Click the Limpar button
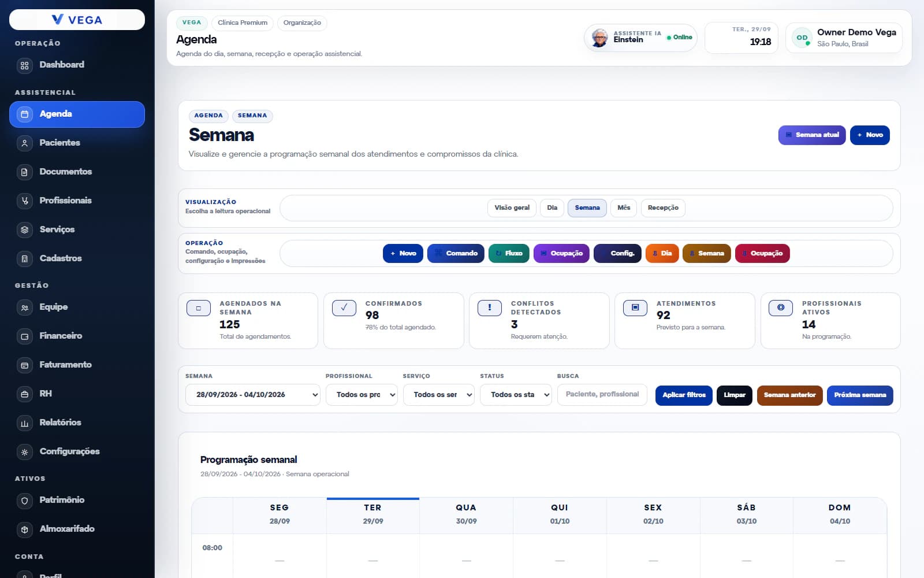 (x=735, y=395)
